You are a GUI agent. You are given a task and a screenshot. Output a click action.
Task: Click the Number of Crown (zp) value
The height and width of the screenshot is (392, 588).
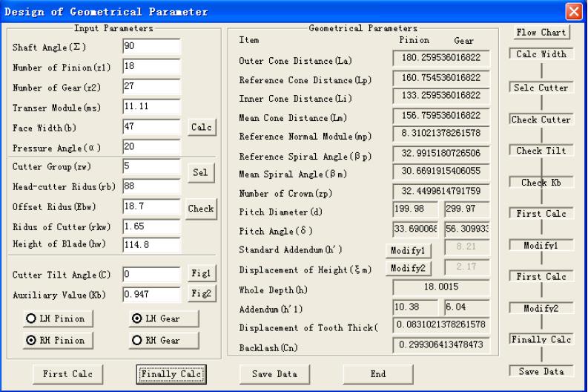[441, 192]
